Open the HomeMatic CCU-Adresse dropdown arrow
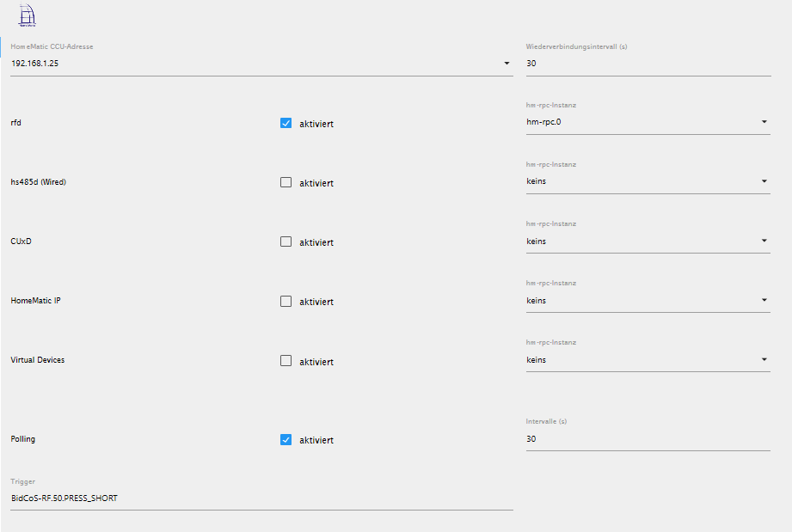This screenshot has width=792, height=532. 507,64
